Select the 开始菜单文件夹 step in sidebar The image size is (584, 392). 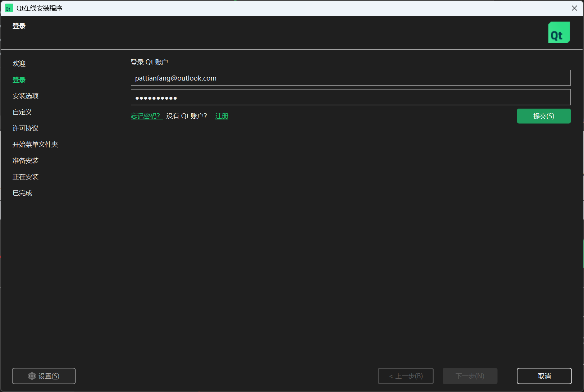[x=35, y=145]
